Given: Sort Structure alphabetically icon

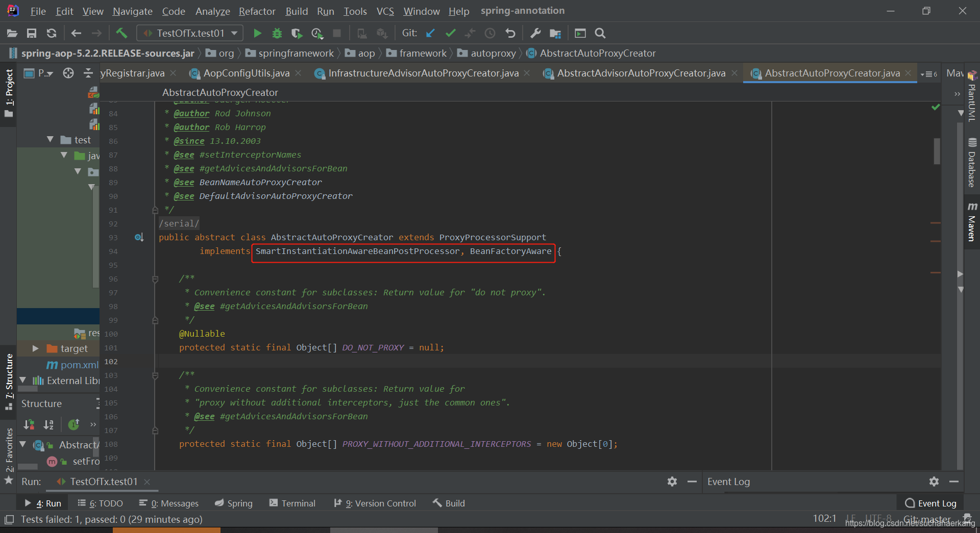Looking at the screenshot, I should 48,424.
